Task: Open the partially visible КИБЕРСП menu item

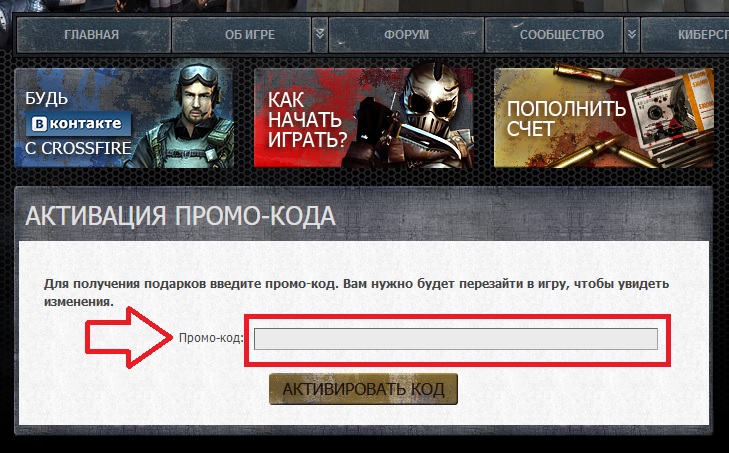Action: [x=685, y=35]
